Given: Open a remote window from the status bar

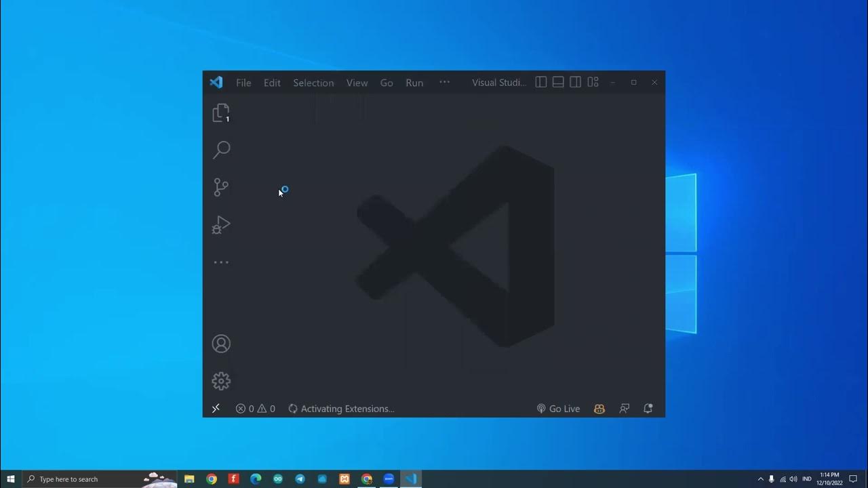Looking at the screenshot, I should (216, 409).
